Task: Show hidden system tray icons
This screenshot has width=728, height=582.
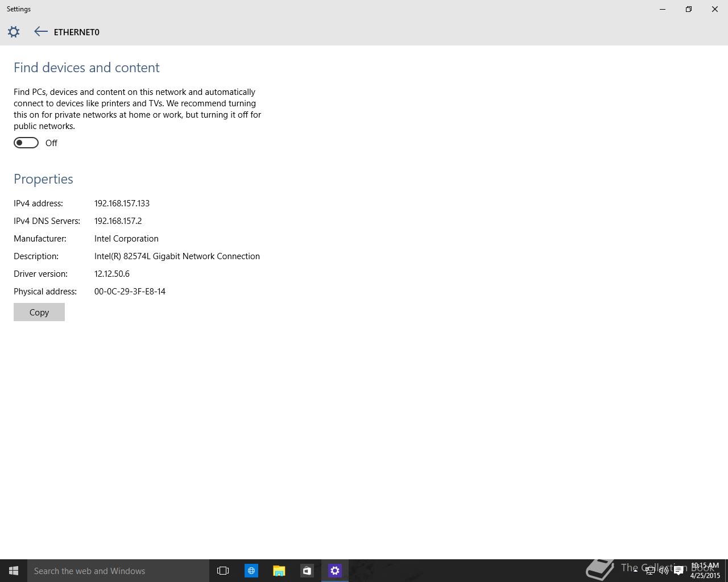Action: 635,571
